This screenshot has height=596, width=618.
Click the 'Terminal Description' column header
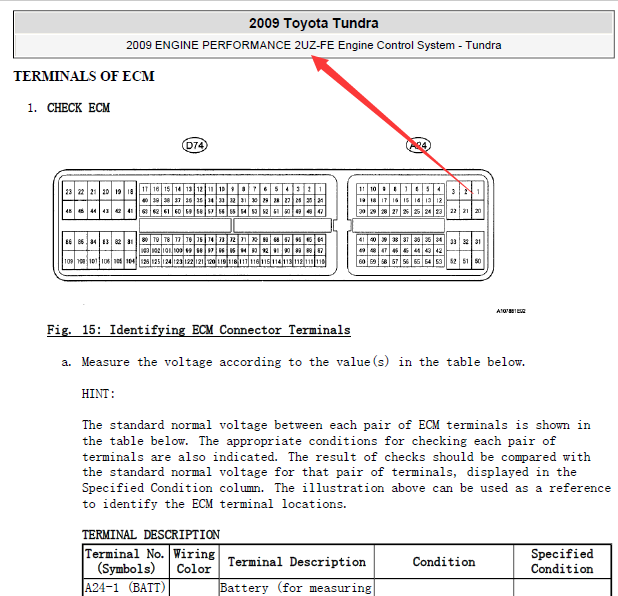297,561
